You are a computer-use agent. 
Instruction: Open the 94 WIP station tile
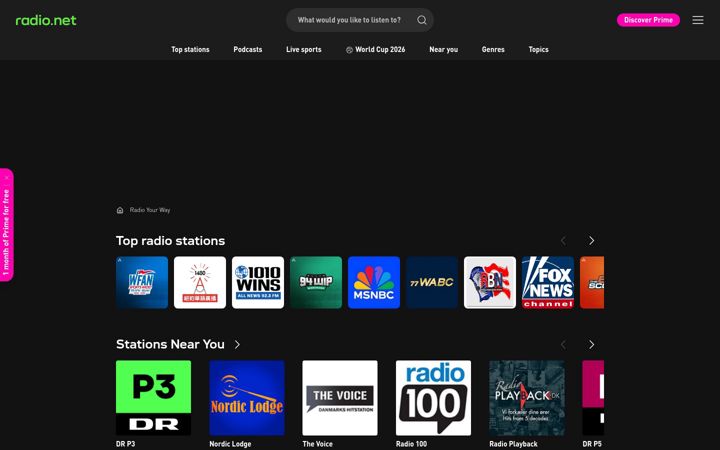316,282
